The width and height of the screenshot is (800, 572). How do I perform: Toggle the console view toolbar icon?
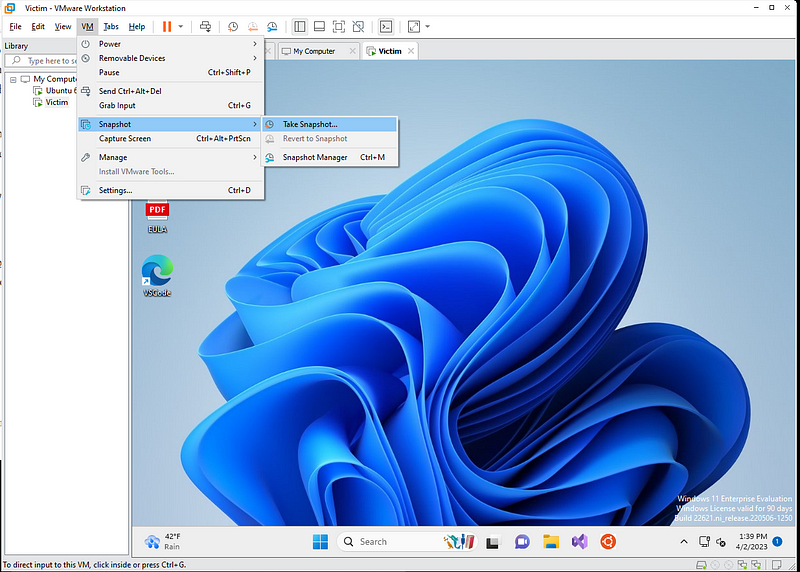tap(386, 27)
